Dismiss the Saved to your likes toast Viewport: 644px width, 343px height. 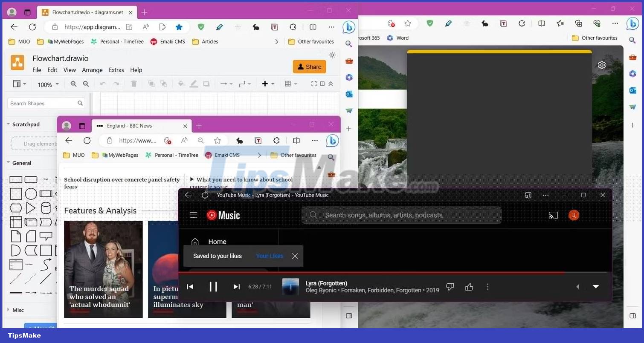295,256
